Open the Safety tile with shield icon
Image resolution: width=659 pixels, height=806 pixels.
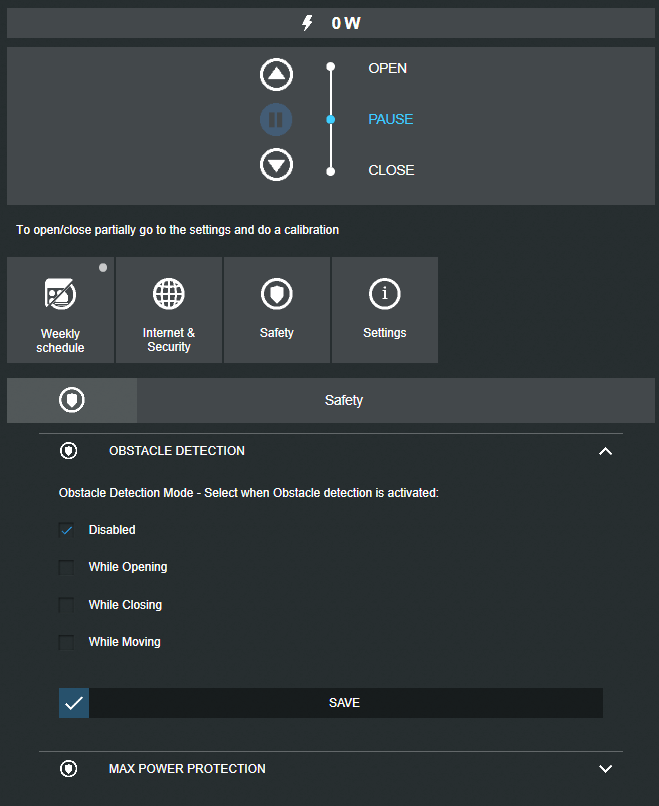click(x=276, y=310)
